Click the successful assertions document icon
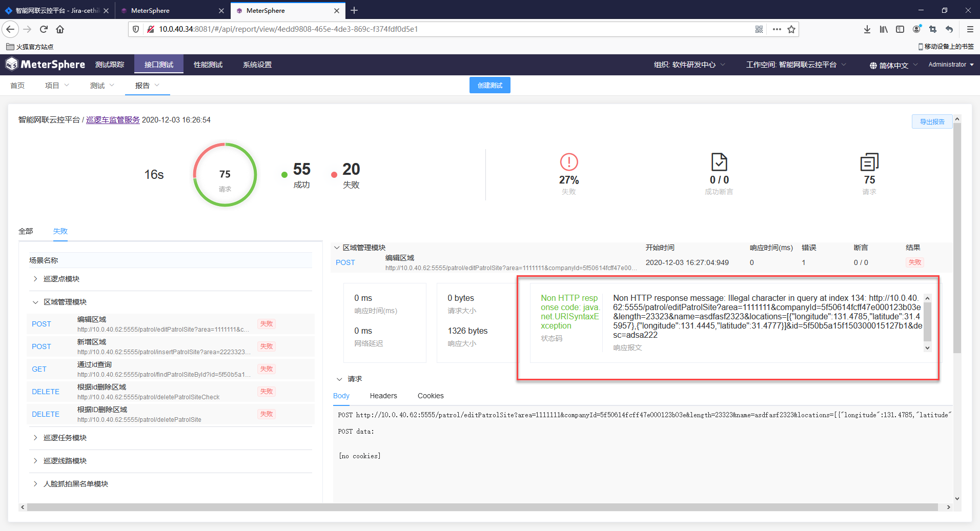Viewport: 980px width, 531px height. tap(719, 162)
